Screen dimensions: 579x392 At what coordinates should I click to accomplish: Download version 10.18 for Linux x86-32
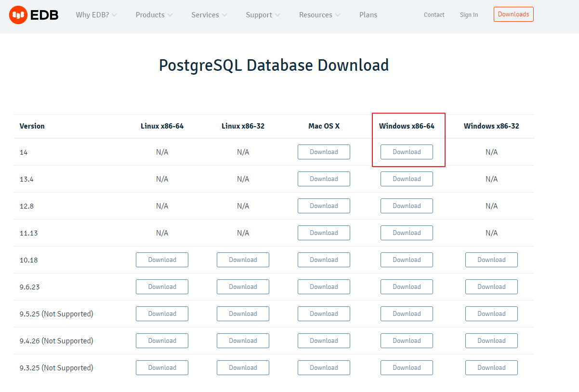point(243,260)
